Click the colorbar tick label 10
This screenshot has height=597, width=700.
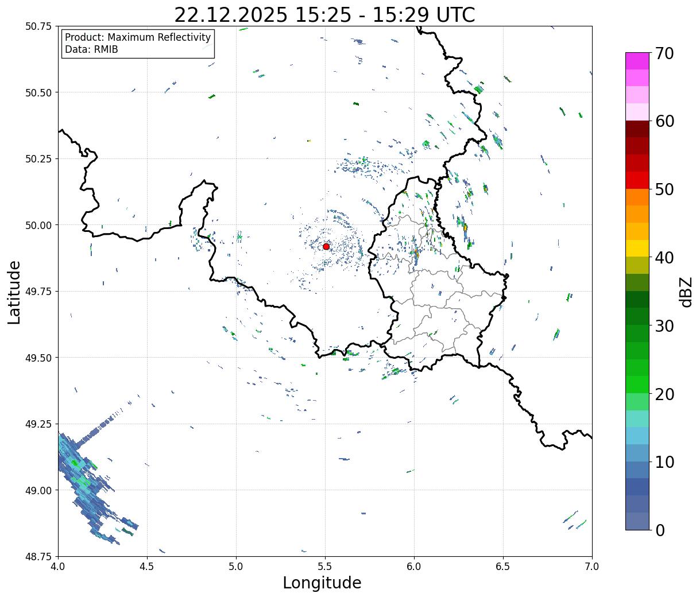664,462
